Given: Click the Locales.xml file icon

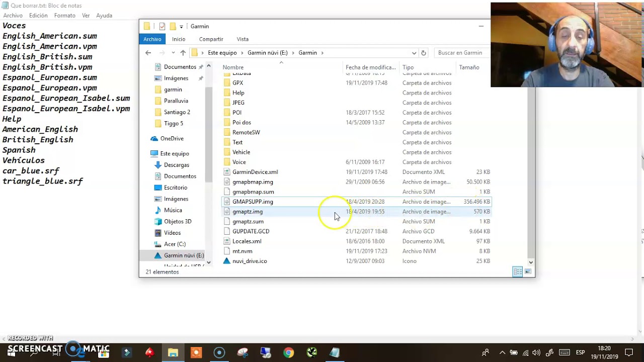Looking at the screenshot, I should coord(227,241).
